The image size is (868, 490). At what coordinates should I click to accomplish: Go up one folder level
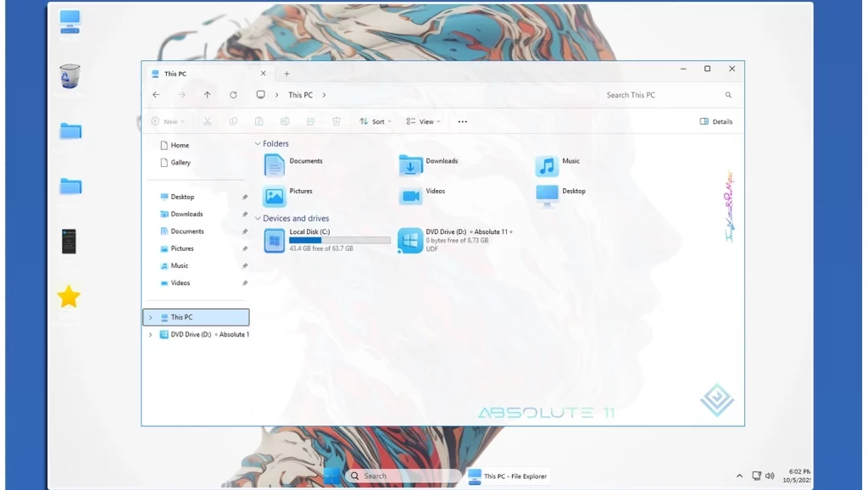pos(207,95)
